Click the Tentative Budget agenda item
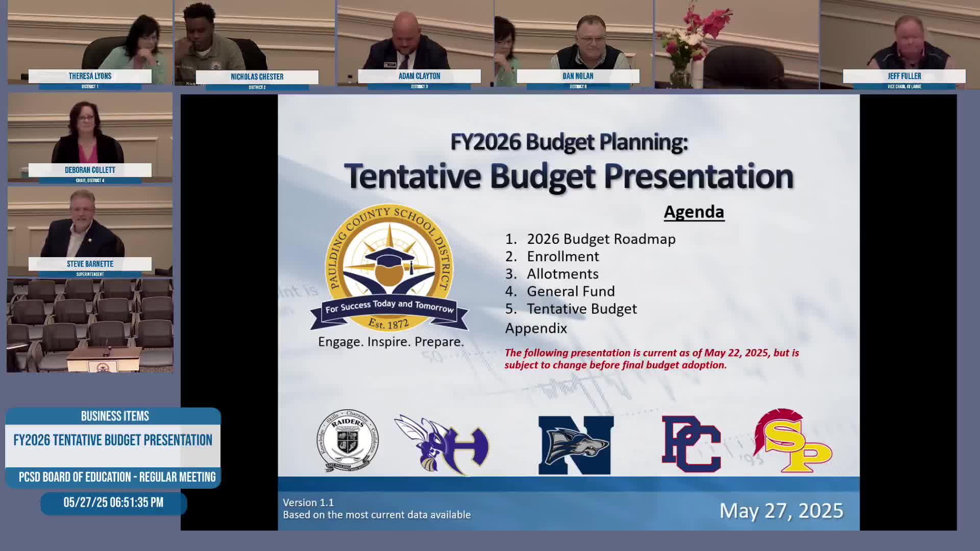 pos(581,309)
